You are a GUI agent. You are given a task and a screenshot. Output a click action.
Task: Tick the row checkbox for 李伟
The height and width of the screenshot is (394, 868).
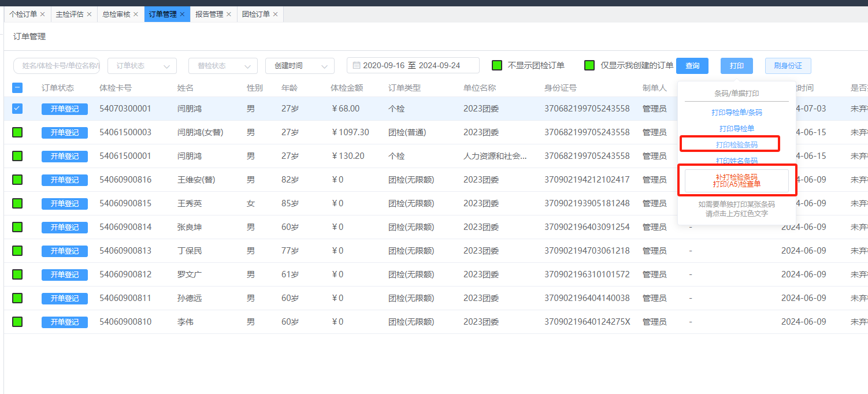tap(17, 322)
